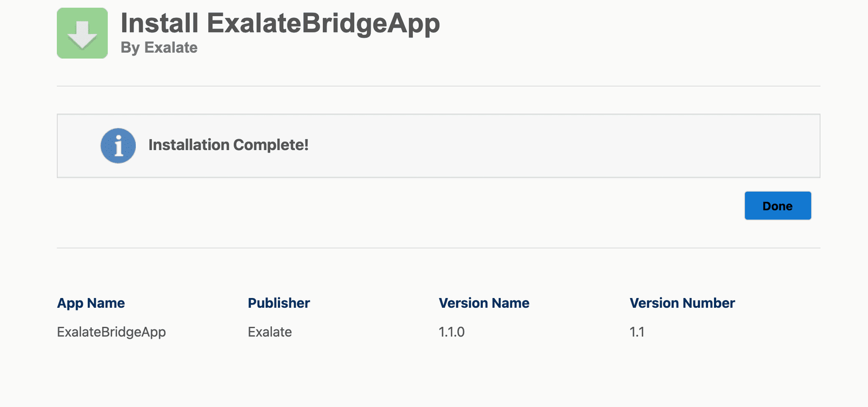Click the white arrow inside the install icon
The height and width of the screenshot is (407, 868).
pos(82,35)
